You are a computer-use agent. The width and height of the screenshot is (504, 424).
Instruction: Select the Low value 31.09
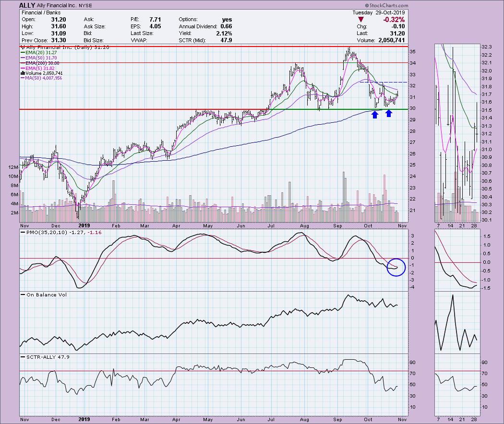(59, 34)
